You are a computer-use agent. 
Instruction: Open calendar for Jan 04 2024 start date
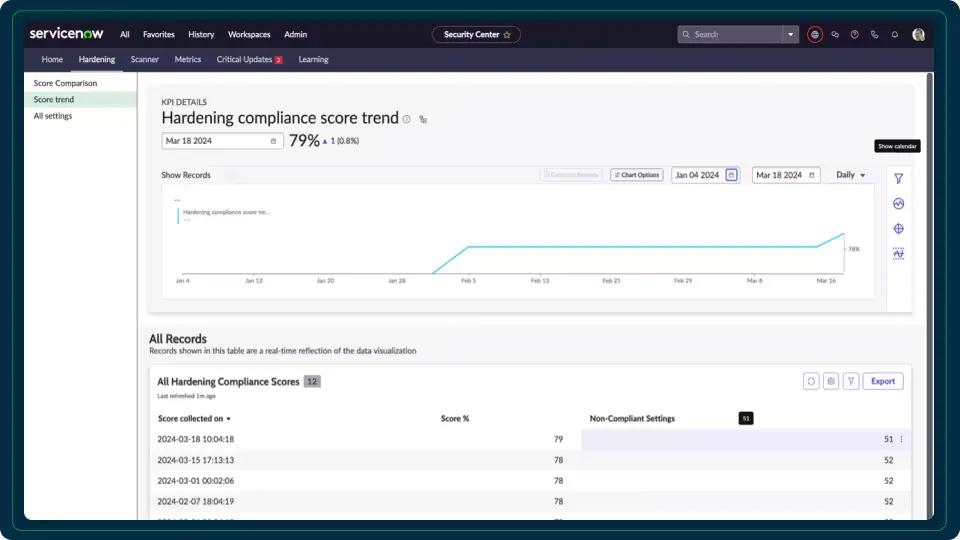(731, 175)
